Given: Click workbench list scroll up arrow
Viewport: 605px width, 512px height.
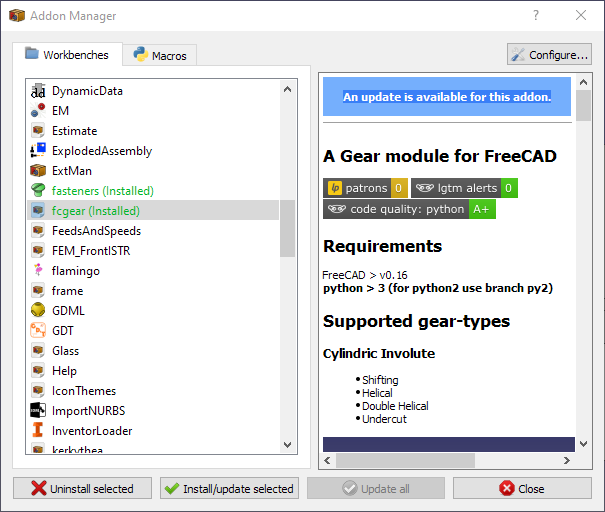Looking at the screenshot, I should coord(287,90).
